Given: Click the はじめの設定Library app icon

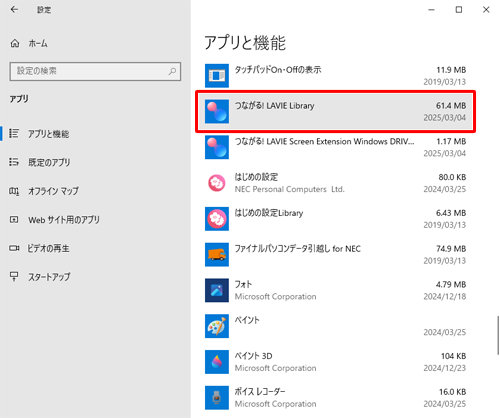Looking at the screenshot, I should click(217, 219).
